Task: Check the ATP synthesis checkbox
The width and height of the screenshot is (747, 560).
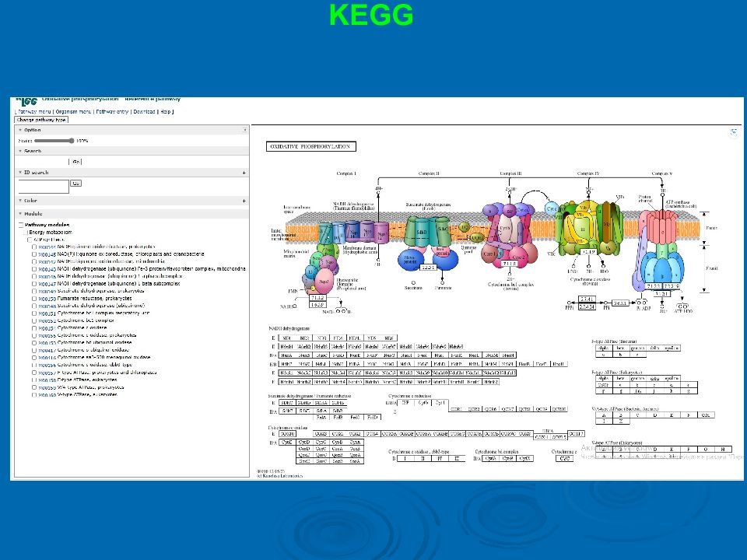Action: tap(30, 240)
